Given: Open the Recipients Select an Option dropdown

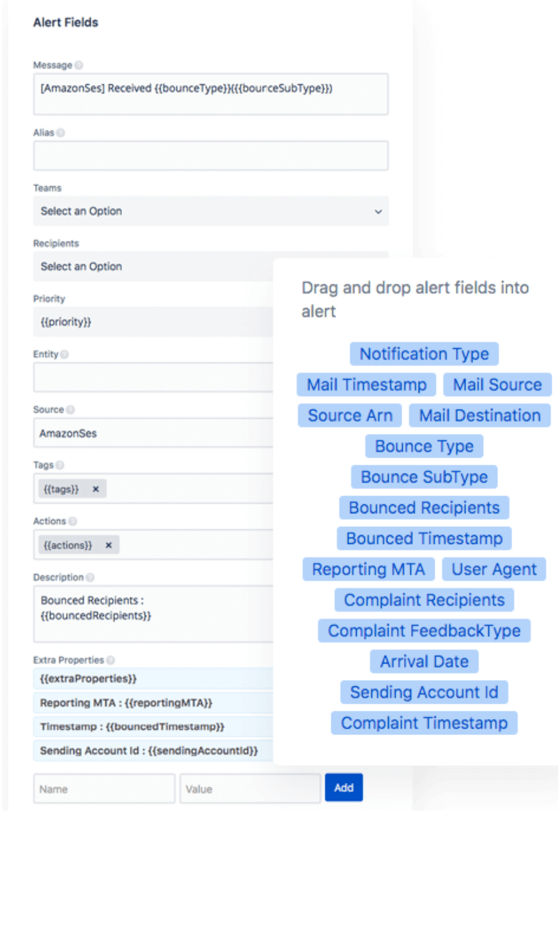Looking at the screenshot, I should [x=153, y=267].
